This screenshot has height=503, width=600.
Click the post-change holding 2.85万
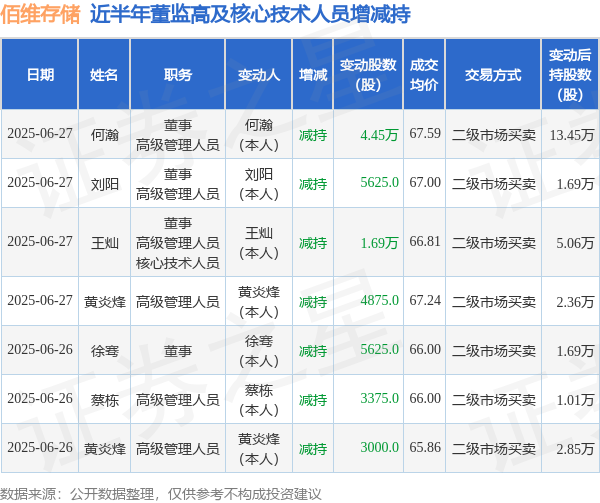click(x=575, y=449)
